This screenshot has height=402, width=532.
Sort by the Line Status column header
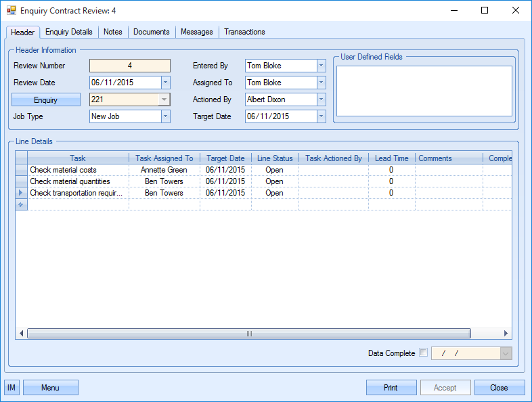pyautogui.click(x=275, y=158)
